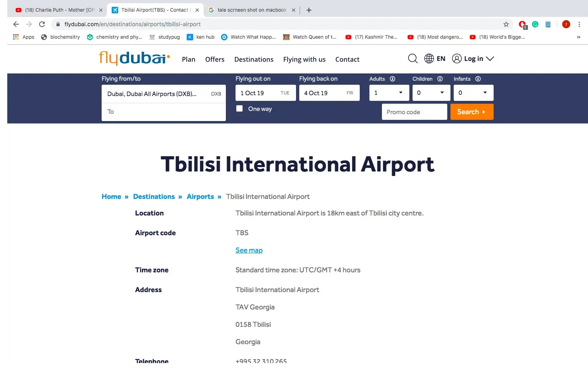Screen dimensions: 588x372
Task: Bookmark this page with the star icon
Action: pyautogui.click(x=506, y=24)
